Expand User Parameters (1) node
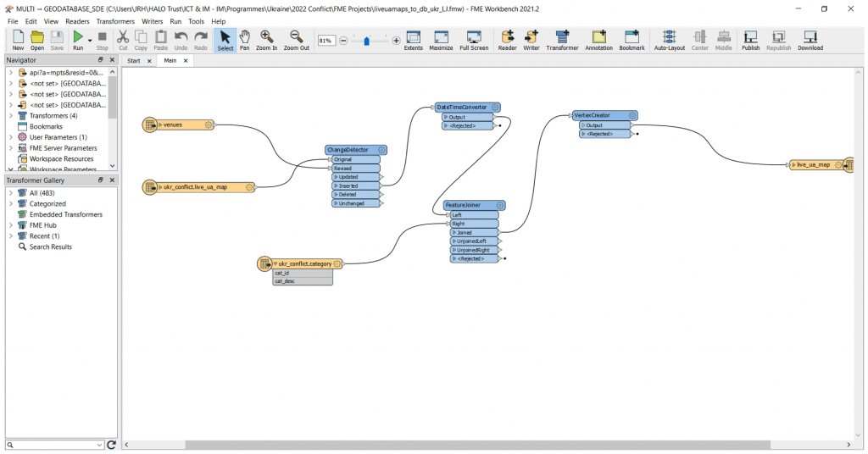This screenshot has width=868, height=454. click(10, 137)
